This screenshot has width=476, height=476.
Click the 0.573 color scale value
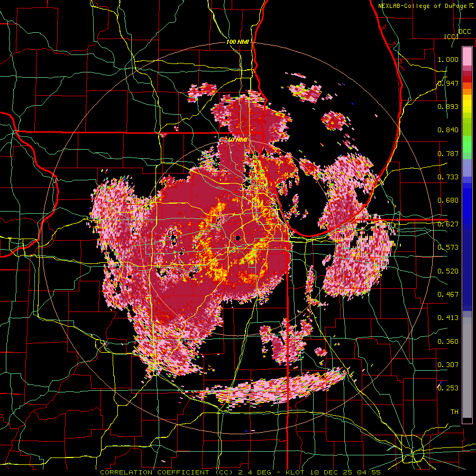tap(448, 248)
